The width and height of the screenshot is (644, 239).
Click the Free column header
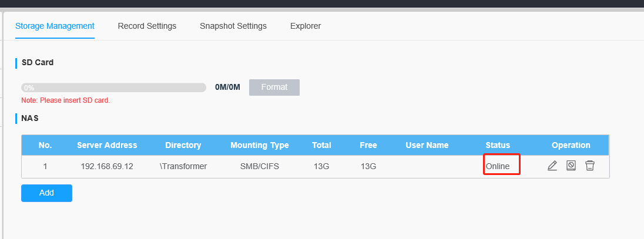[x=368, y=145]
